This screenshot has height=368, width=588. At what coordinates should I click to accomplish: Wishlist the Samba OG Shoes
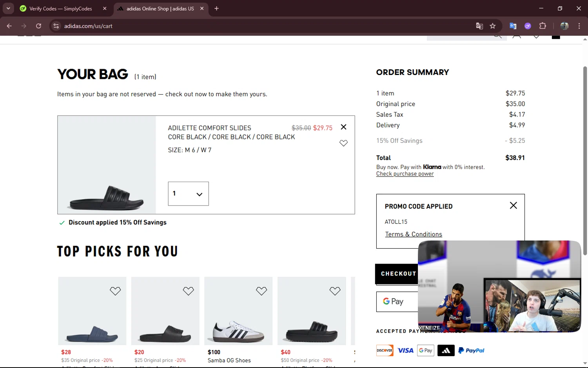261,291
